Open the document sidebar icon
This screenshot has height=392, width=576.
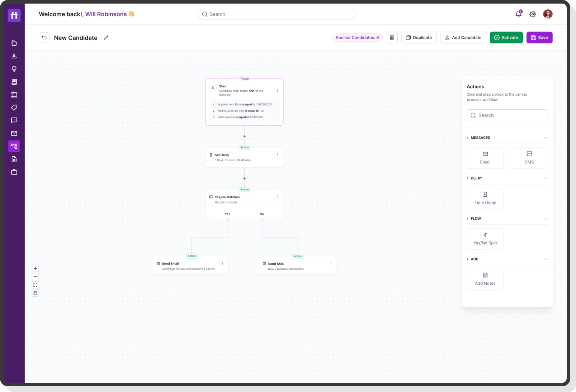14,159
